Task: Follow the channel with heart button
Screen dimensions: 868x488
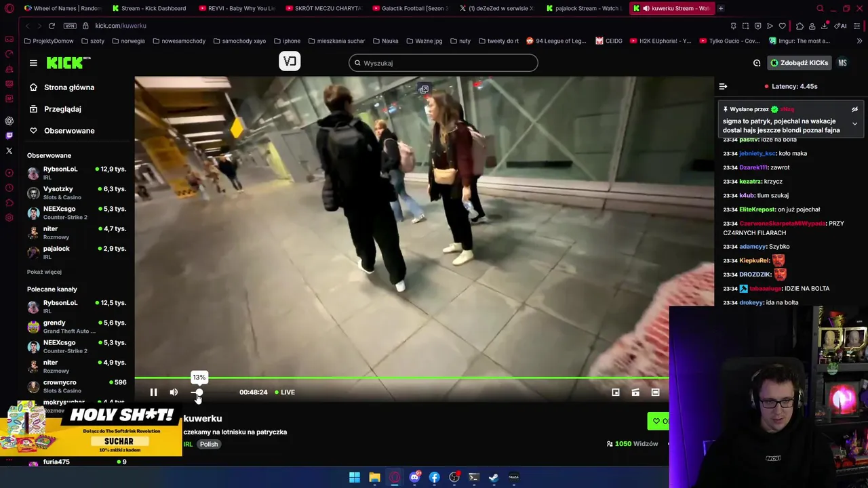Action: 658,421
